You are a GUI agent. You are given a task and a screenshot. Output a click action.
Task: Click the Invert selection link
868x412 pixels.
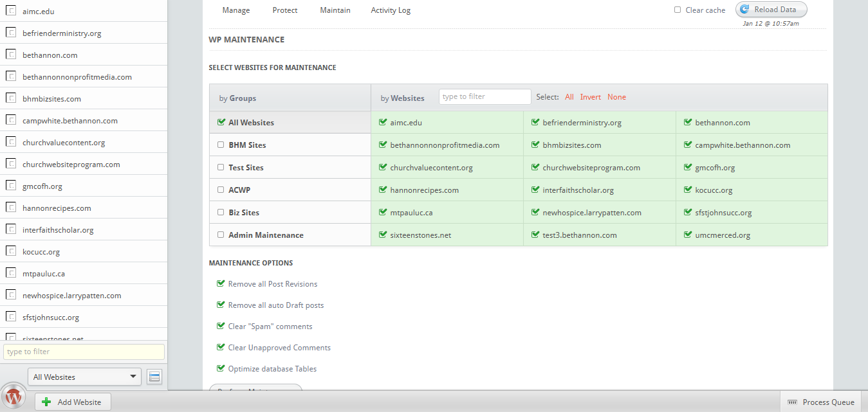[x=590, y=97]
